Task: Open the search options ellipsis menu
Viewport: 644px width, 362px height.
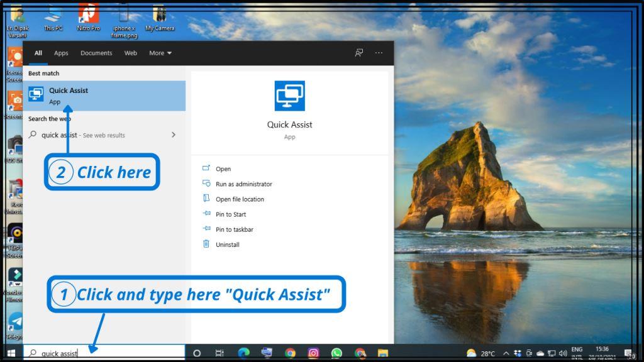Action: 379,53
